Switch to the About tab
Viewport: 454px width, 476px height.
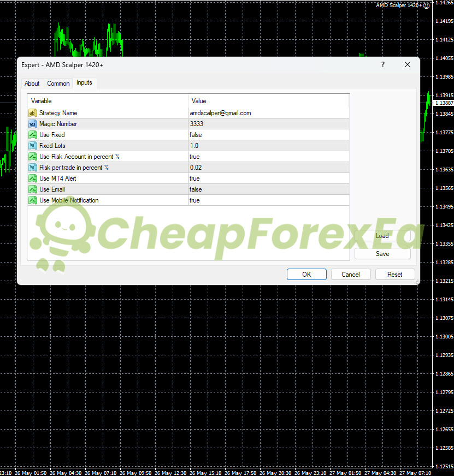[32, 84]
